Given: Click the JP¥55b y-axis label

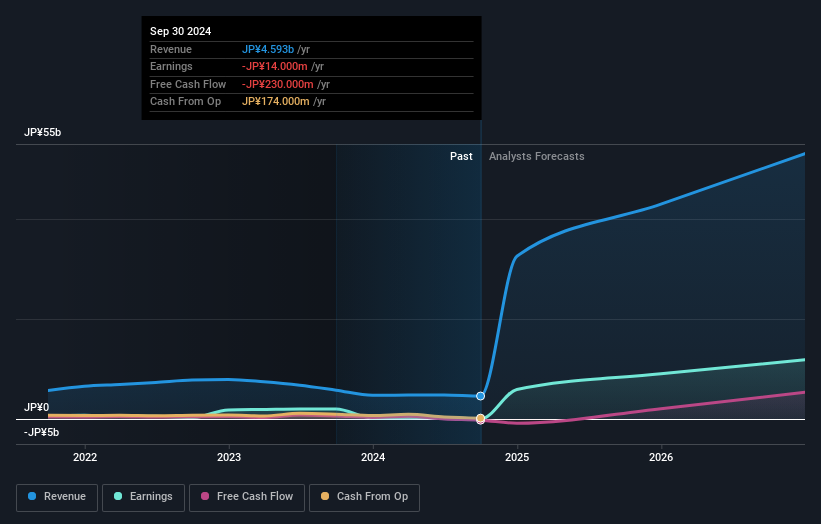Looking at the screenshot, I should click(42, 132).
